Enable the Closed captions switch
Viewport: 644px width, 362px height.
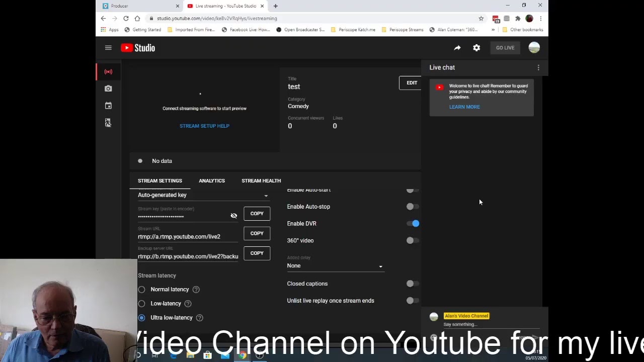click(x=413, y=284)
